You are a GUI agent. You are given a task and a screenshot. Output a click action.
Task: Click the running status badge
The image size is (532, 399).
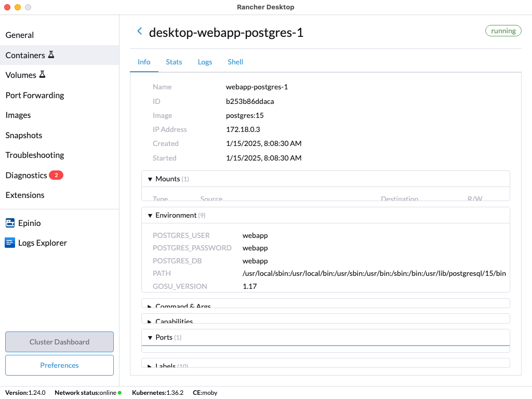(503, 31)
